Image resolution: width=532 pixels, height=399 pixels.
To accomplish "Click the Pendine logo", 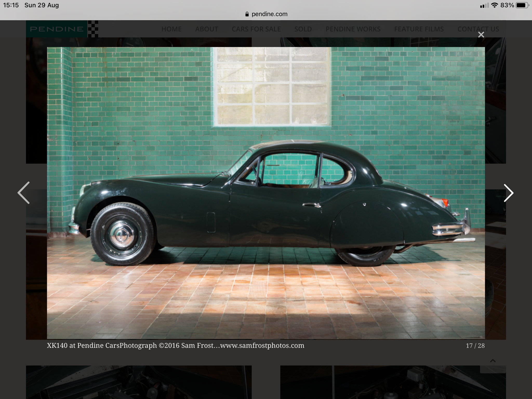I will (x=62, y=29).
